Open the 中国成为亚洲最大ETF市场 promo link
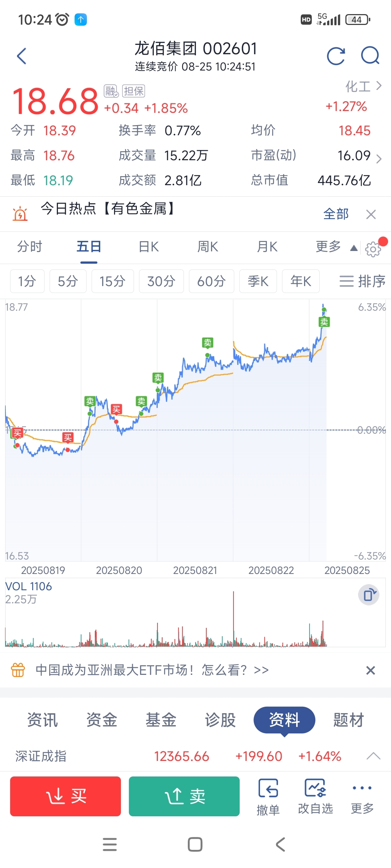This screenshot has width=391, height=868. tap(152, 670)
